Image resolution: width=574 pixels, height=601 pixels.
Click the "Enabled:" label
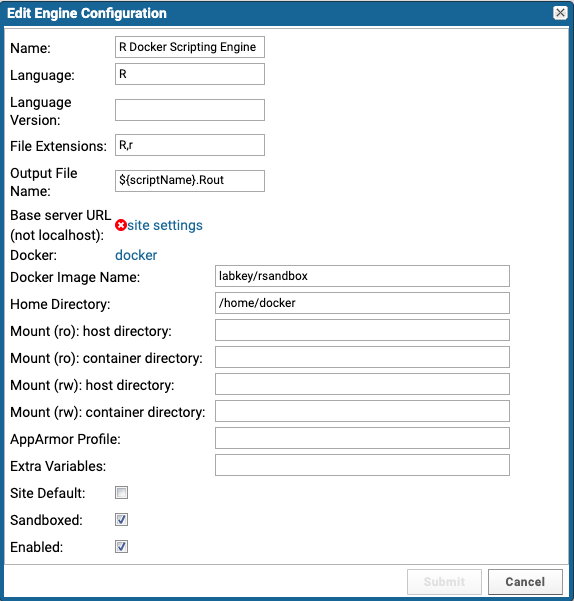click(x=36, y=547)
